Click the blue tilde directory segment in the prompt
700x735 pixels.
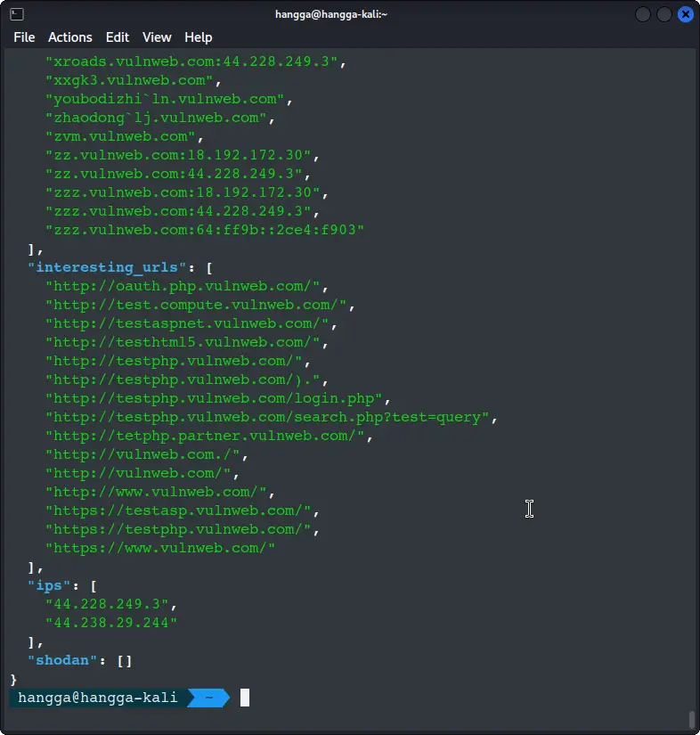click(x=208, y=698)
